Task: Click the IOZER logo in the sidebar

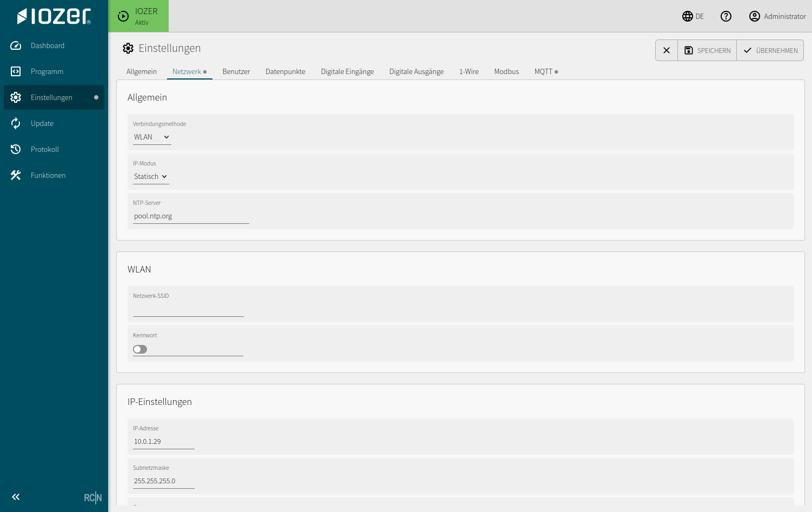Action: tap(54, 16)
